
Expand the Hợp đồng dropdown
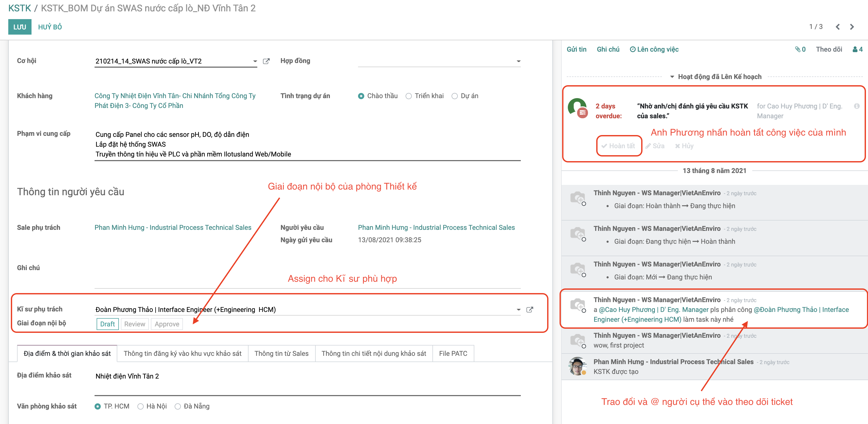coord(518,61)
